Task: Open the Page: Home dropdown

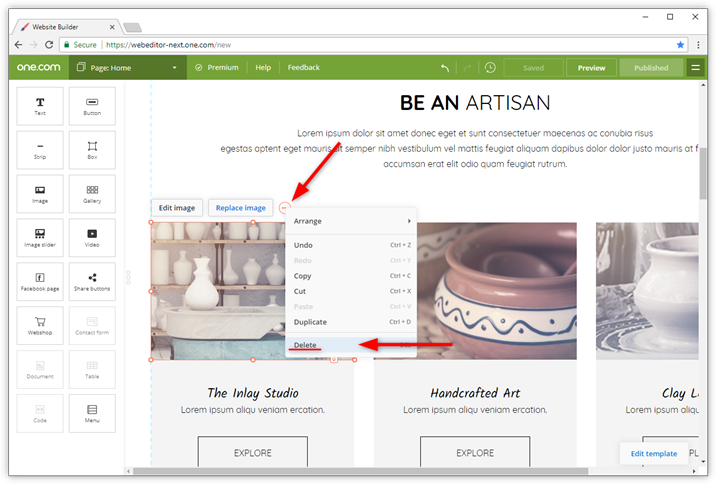Action: point(127,68)
